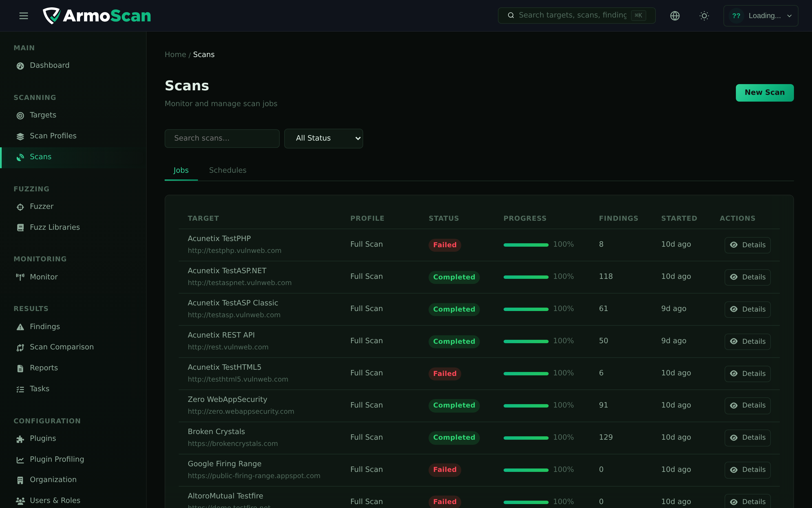The width and height of the screenshot is (812, 508).
Task: Click Failed badge for Acunetix TestPHP
Action: pos(445,245)
